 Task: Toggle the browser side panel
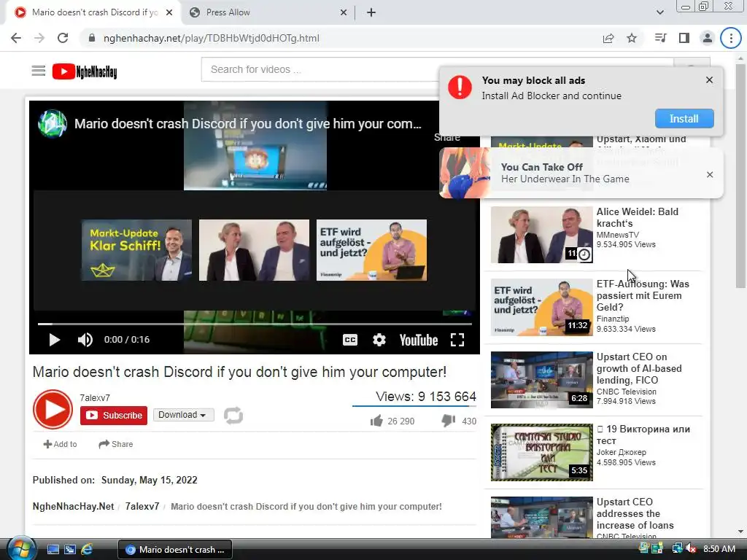coord(684,38)
